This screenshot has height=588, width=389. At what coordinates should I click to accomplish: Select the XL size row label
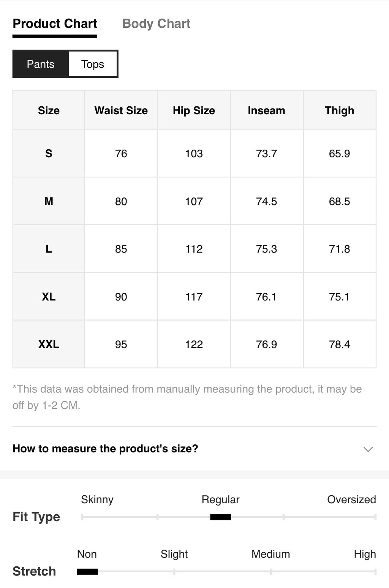click(49, 297)
